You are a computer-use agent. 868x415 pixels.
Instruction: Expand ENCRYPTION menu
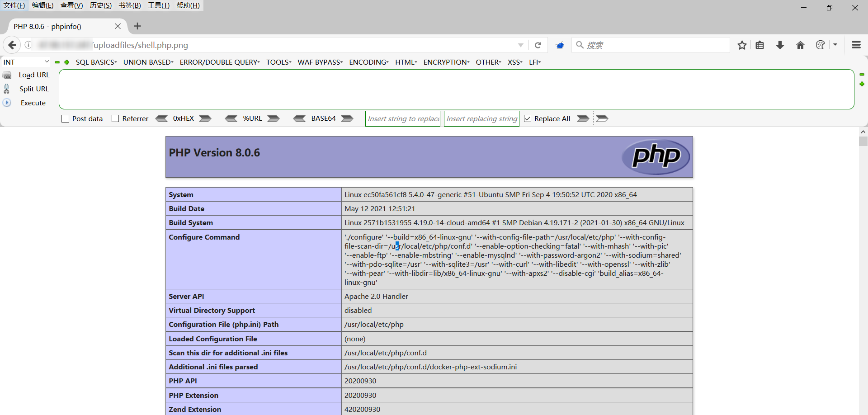tap(446, 62)
